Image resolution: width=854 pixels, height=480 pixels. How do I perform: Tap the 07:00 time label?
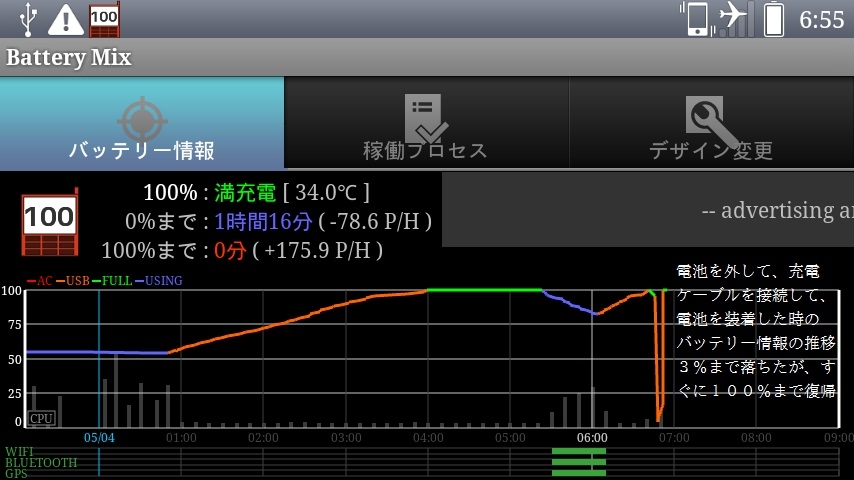pos(674,438)
